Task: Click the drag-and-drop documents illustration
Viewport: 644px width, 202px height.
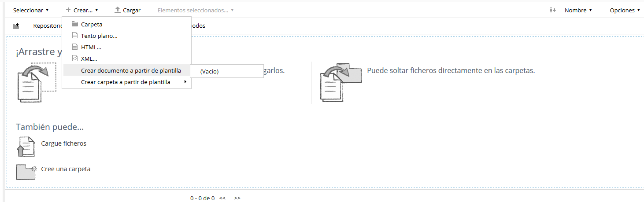Action: [37, 82]
